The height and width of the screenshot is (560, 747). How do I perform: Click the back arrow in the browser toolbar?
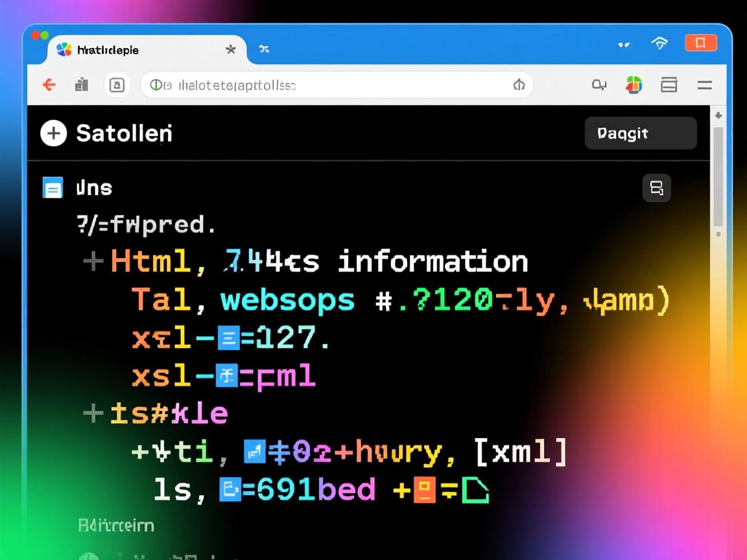pyautogui.click(x=49, y=85)
